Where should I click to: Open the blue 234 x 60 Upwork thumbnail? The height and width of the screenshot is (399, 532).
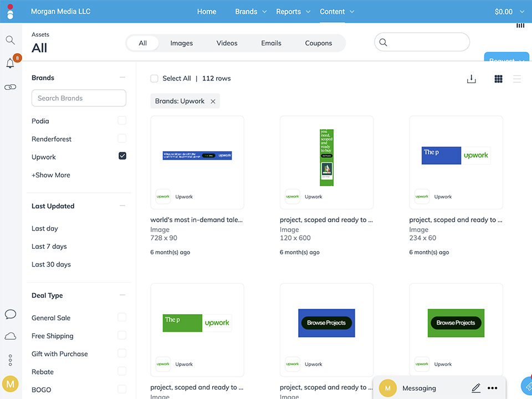(456, 155)
